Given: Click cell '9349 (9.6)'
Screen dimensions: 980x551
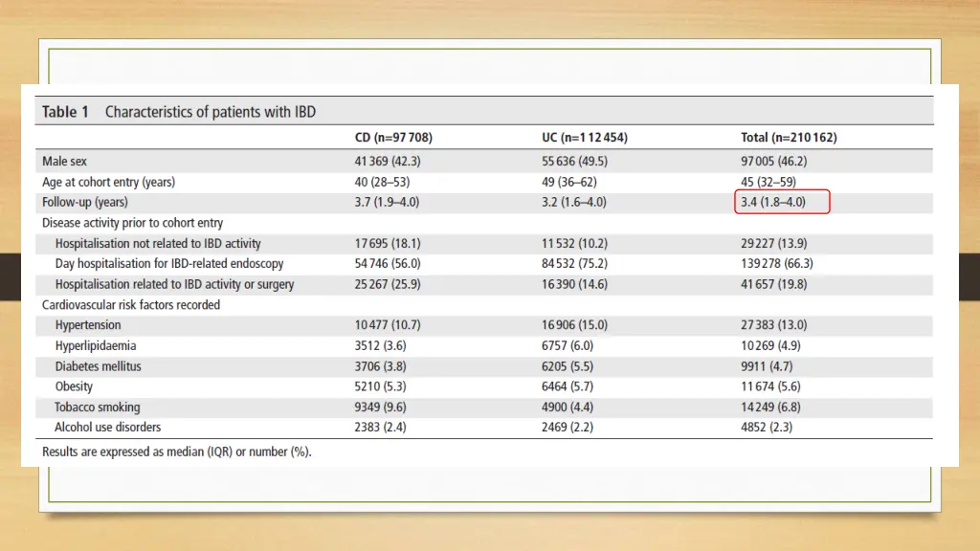Looking at the screenshot, I should pos(380,407).
